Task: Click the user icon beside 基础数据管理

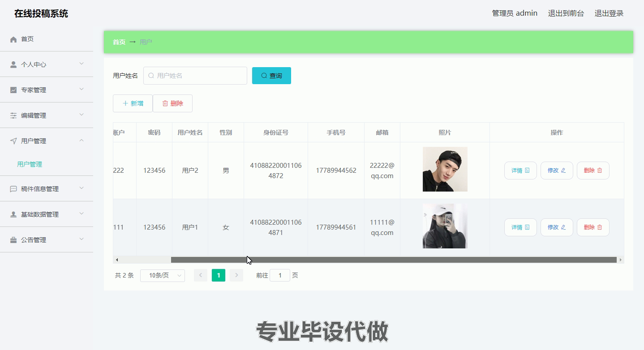Action: (13, 214)
